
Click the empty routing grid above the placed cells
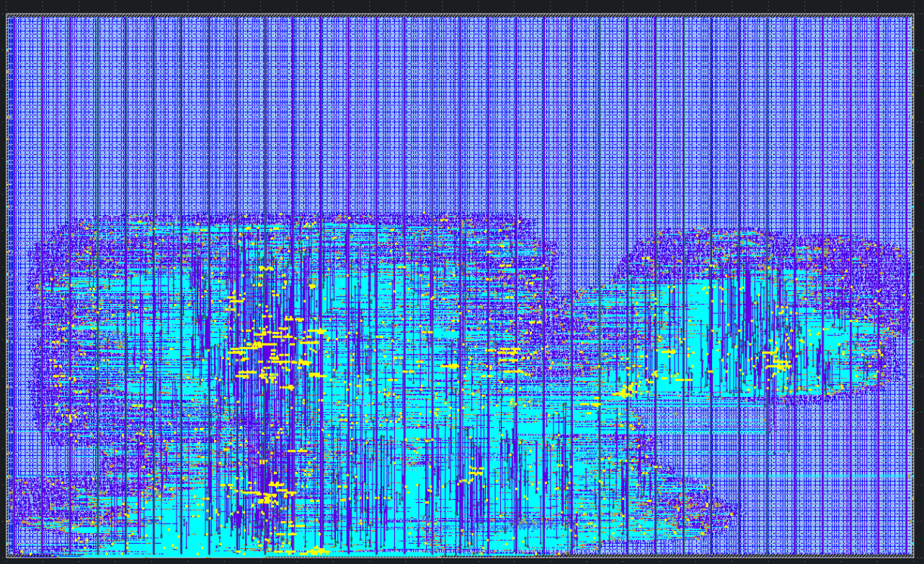coord(461,108)
